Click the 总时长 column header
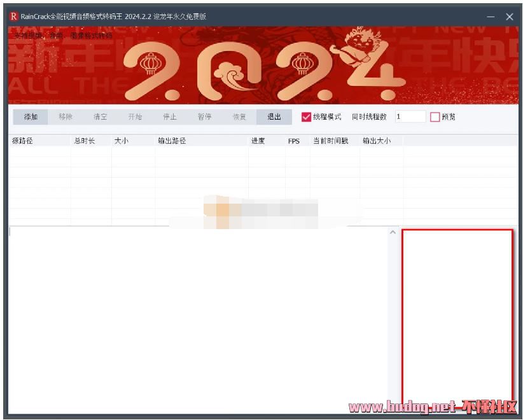This screenshot has height=420, width=523. [x=91, y=141]
